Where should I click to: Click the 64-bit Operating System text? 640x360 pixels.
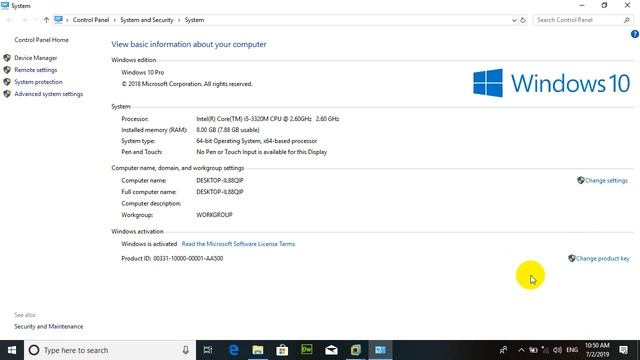pyautogui.click(x=257, y=141)
